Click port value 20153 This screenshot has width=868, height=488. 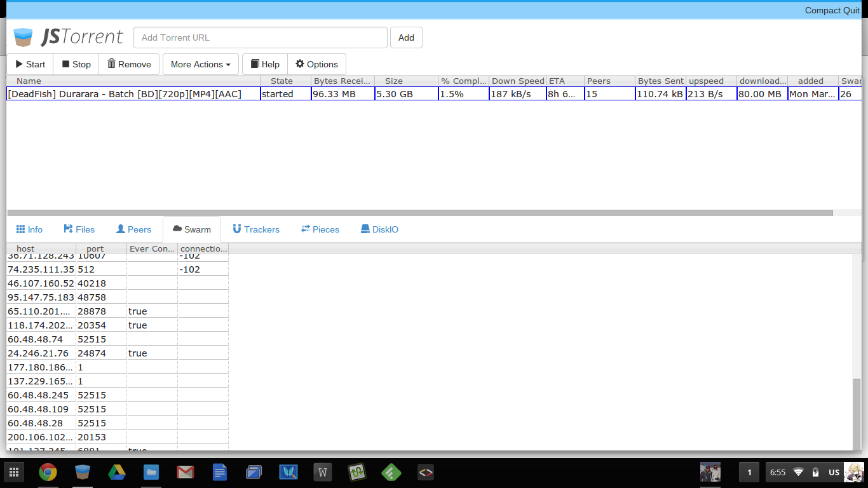[102, 437]
